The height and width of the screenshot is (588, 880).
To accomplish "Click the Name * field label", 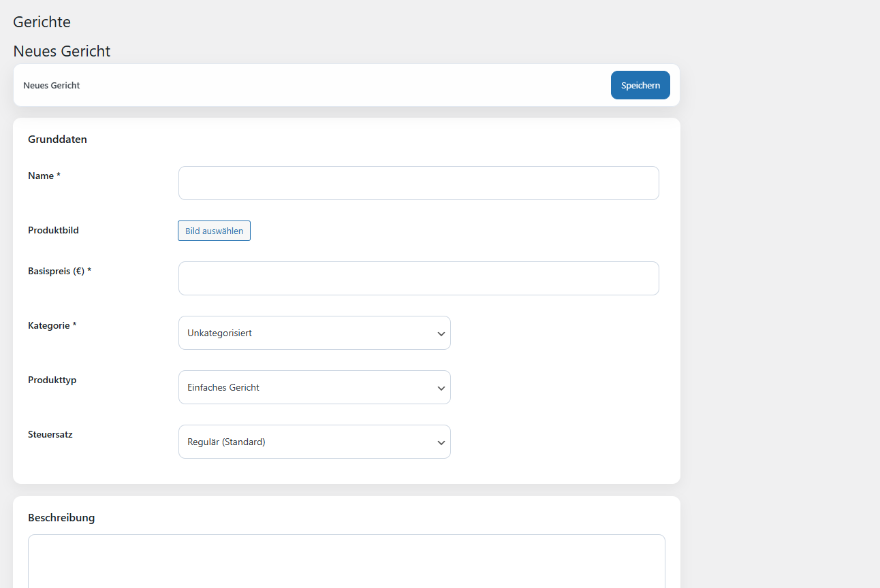I will (44, 176).
